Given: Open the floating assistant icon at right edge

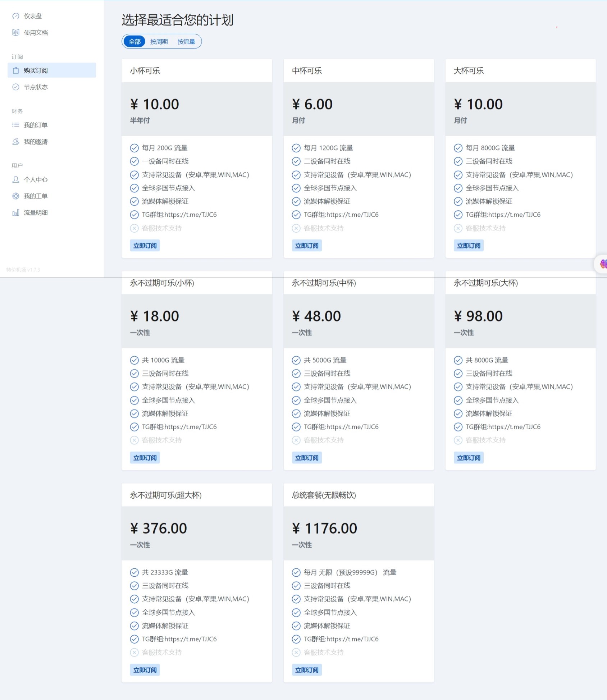Looking at the screenshot, I should pos(603,264).
